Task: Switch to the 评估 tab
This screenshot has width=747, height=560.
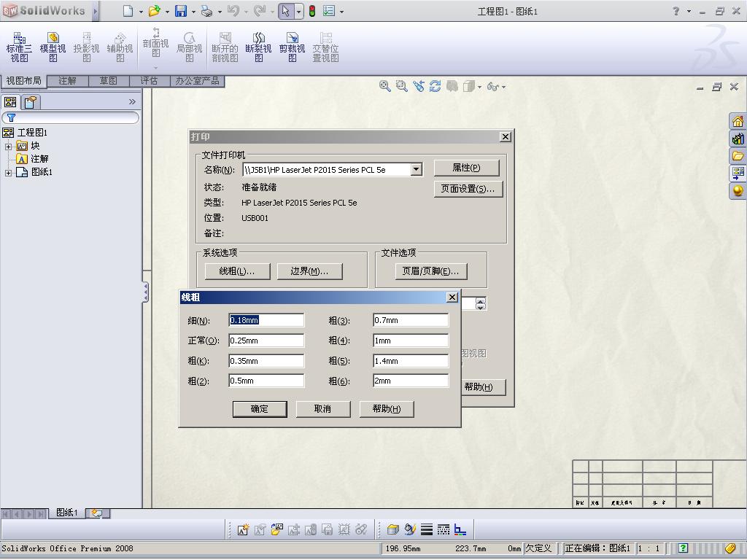Action: pyautogui.click(x=149, y=81)
